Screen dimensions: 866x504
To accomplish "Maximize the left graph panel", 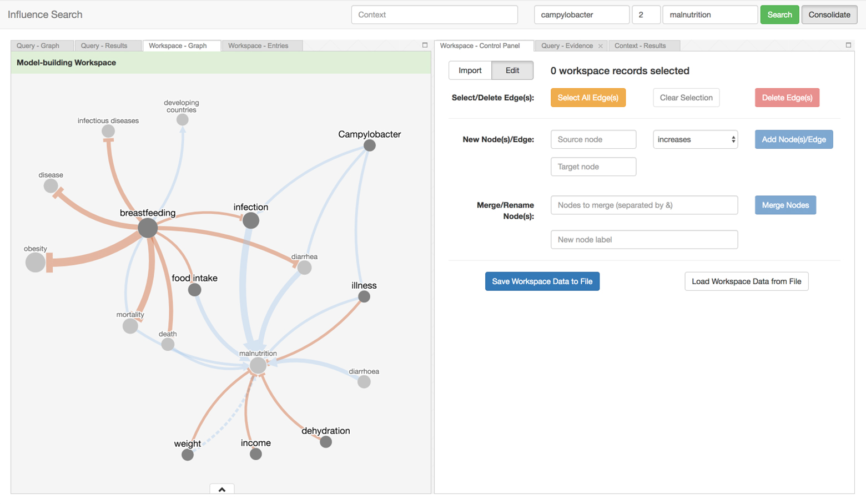I will click(x=425, y=46).
